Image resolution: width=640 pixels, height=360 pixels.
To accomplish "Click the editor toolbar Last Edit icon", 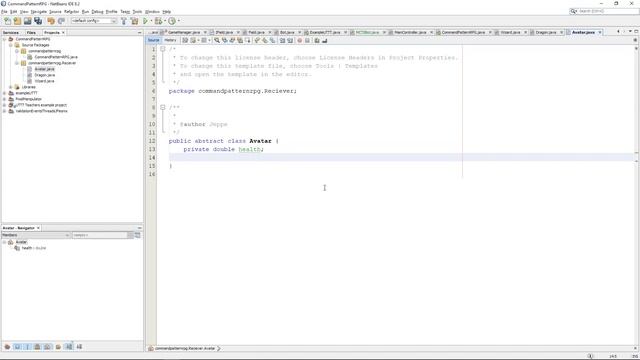I will [x=185, y=40].
